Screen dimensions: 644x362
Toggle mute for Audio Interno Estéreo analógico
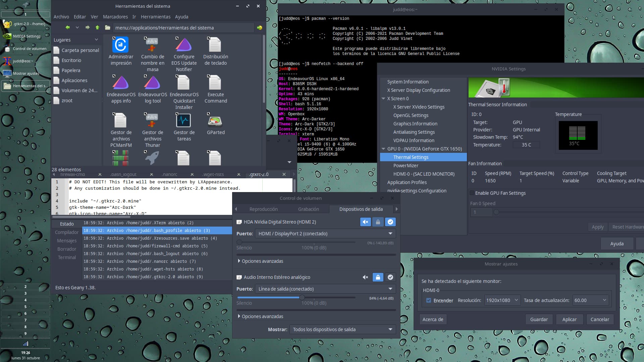coord(365,277)
